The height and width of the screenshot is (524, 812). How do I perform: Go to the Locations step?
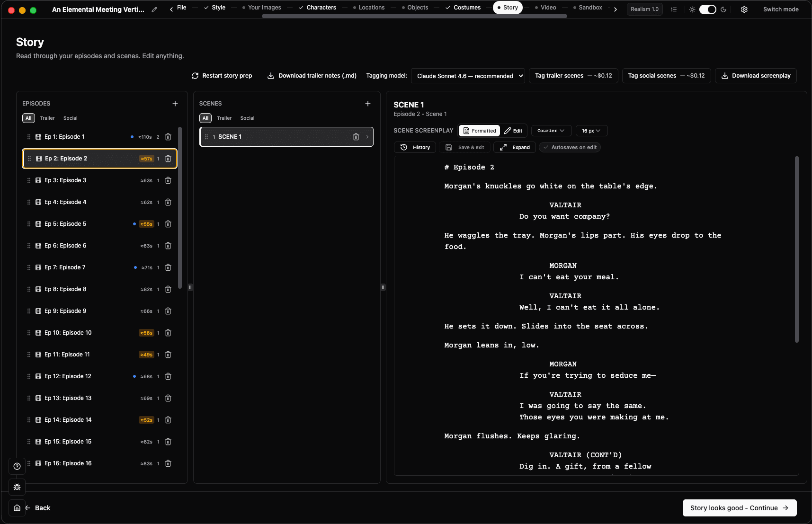point(368,8)
